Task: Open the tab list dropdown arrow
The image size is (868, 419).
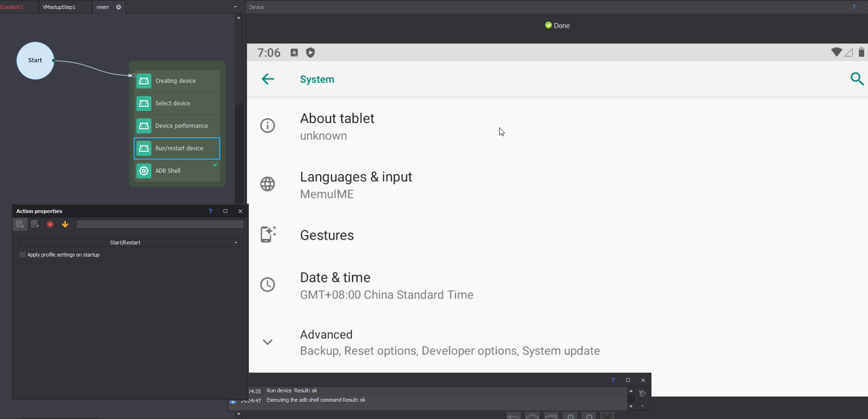Action: [235, 7]
